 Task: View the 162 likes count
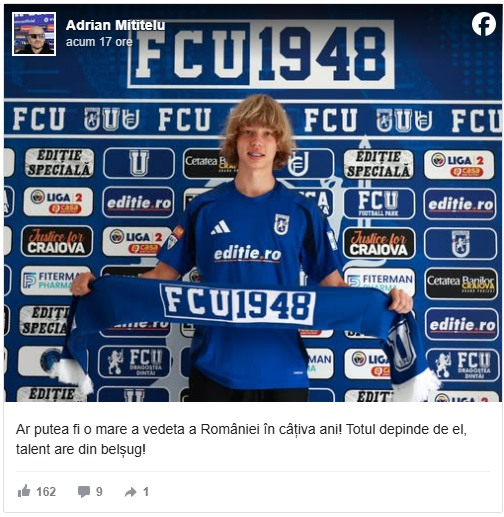[x=46, y=492]
